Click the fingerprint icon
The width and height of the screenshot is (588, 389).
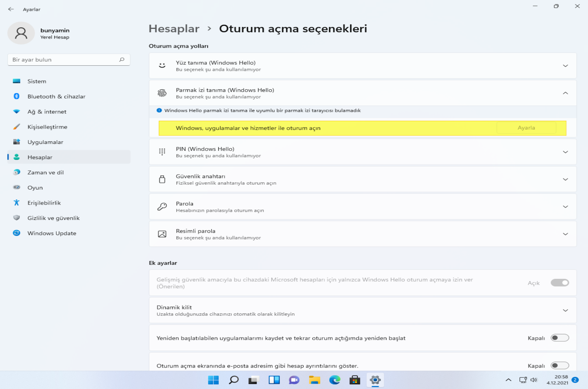point(162,93)
